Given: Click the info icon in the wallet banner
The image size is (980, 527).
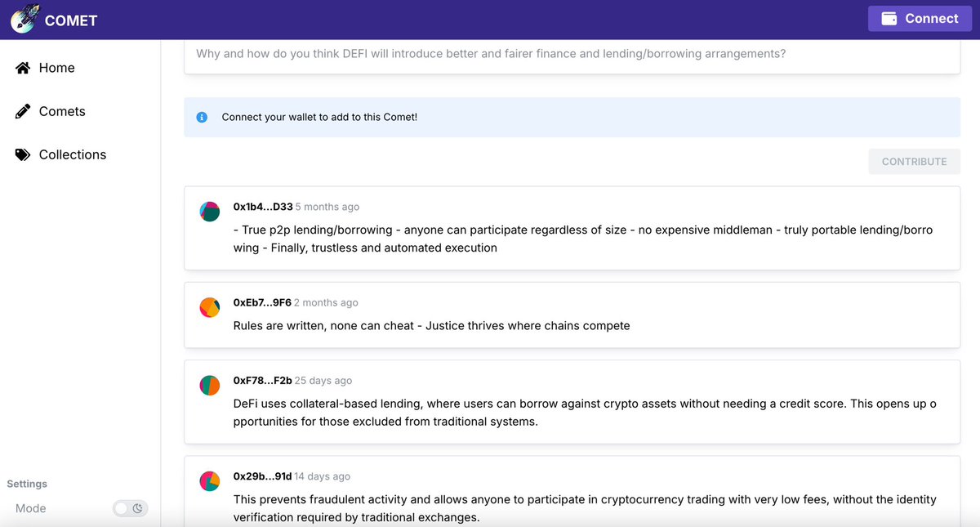Looking at the screenshot, I should tap(202, 117).
